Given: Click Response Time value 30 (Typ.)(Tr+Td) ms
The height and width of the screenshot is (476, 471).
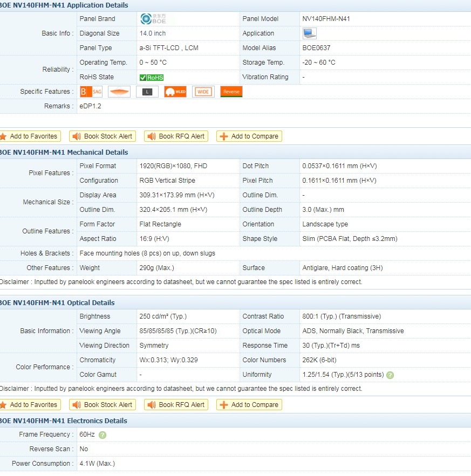Looking at the screenshot, I should pyautogui.click(x=331, y=346).
